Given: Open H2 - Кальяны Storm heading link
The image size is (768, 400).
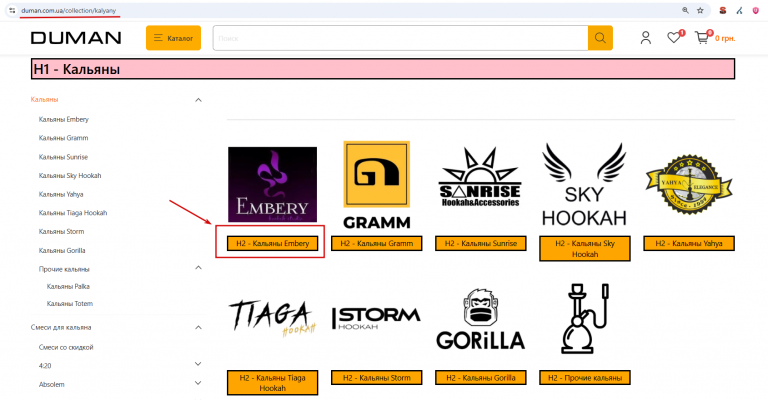Looking at the screenshot, I should 377,377.
